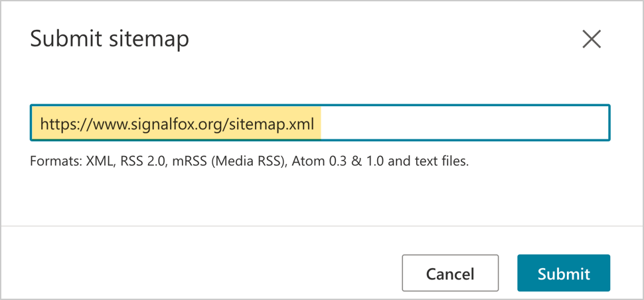The width and height of the screenshot is (644, 300).
Task: Close the Submit sitemap dialog with X
Action: click(592, 39)
